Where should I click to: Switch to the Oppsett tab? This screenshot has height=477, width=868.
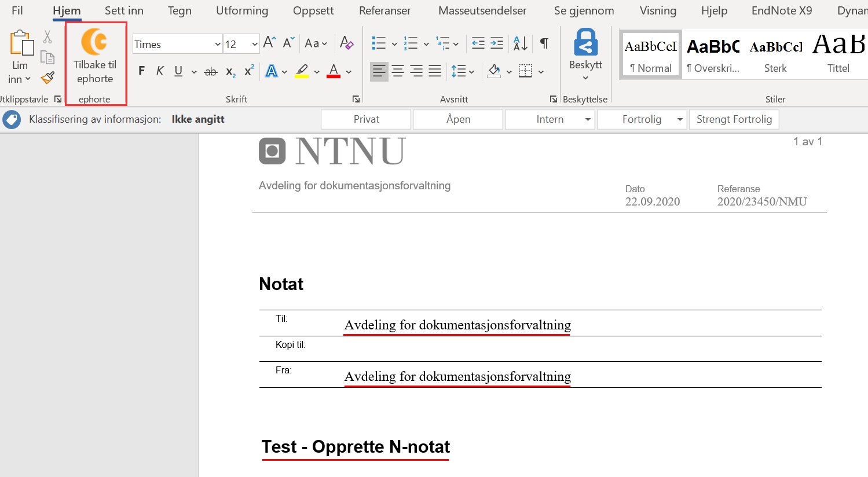pos(313,10)
